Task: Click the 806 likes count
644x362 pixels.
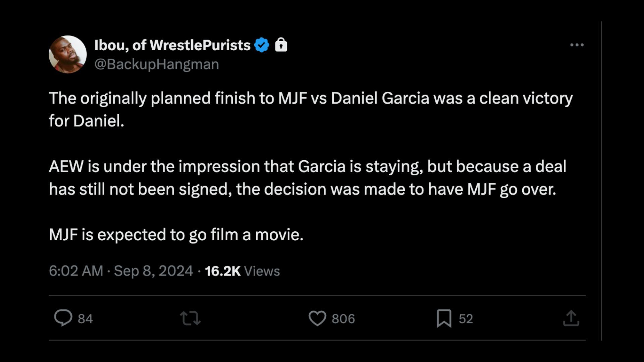Action: [x=343, y=319]
